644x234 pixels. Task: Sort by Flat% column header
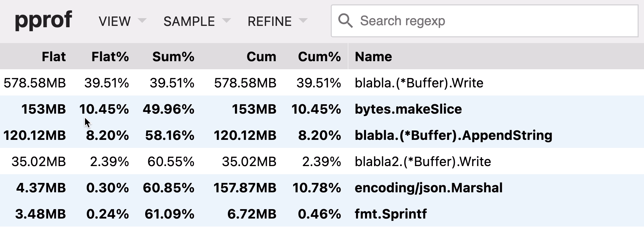pos(110,56)
